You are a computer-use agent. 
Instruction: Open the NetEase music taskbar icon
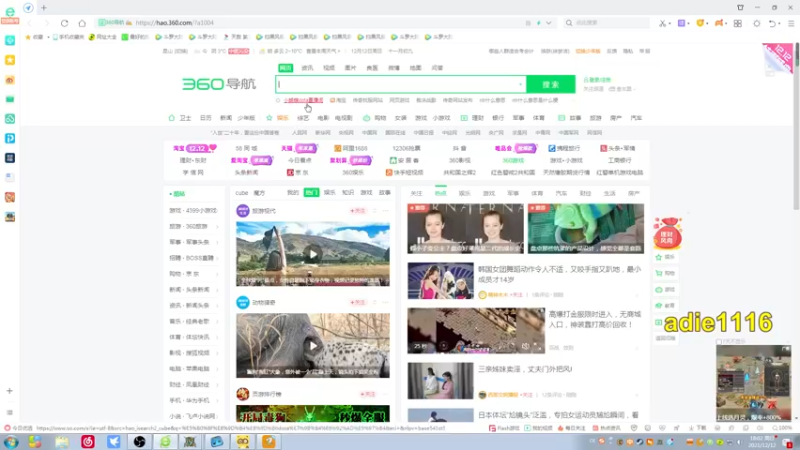[88, 441]
